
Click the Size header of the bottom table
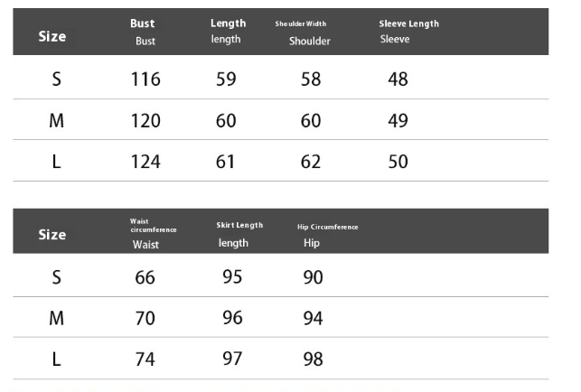coord(52,235)
